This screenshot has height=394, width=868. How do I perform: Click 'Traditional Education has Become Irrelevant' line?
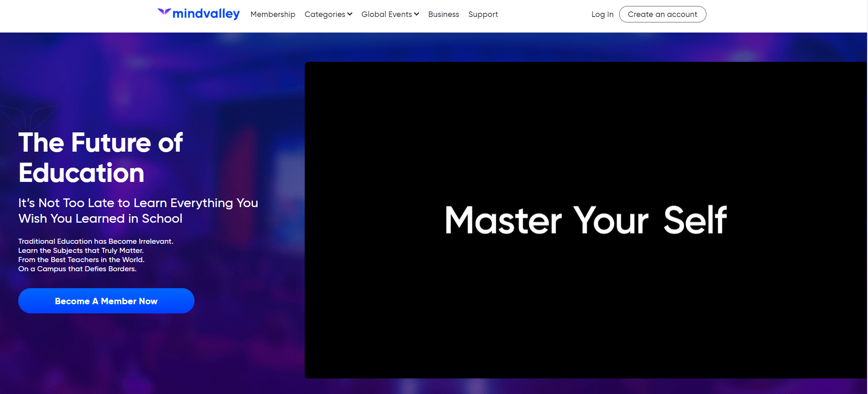point(96,241)
